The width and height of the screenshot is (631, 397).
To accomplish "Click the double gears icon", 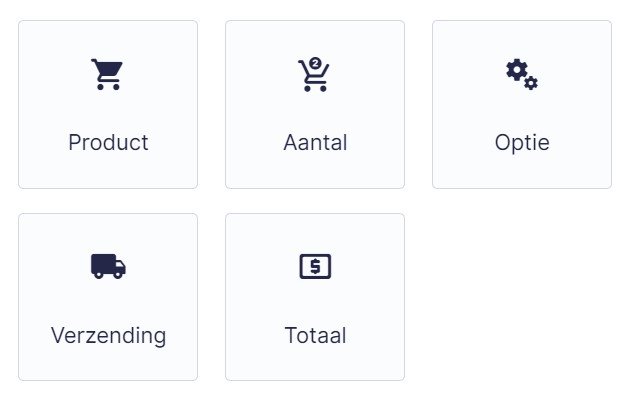I will tap(522, 74).
